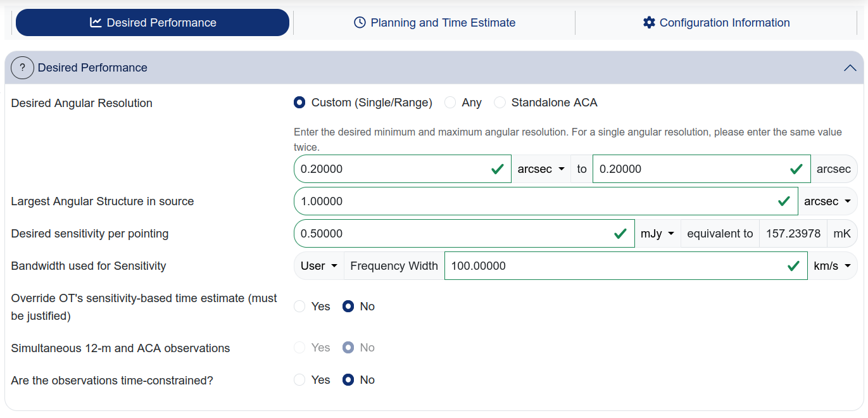Open the Configuration Information tab

tap(716, 23)
